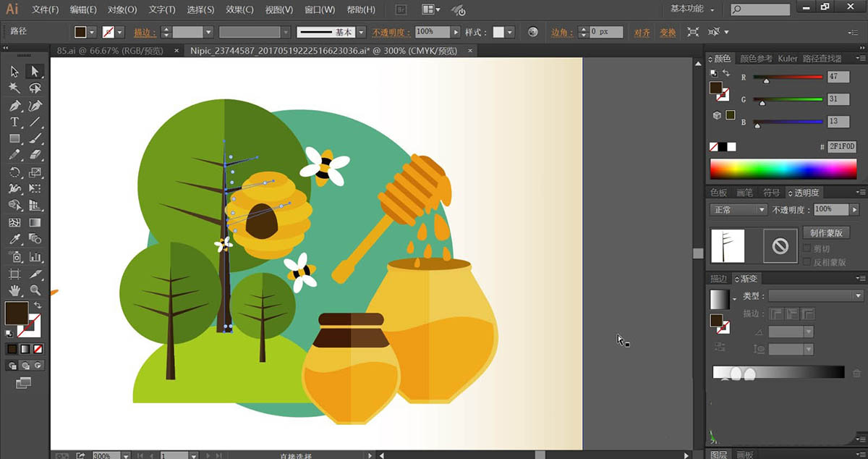Click the RGB color spectrum bar
This screenshot has height=459, width=868.
[783, 169]
